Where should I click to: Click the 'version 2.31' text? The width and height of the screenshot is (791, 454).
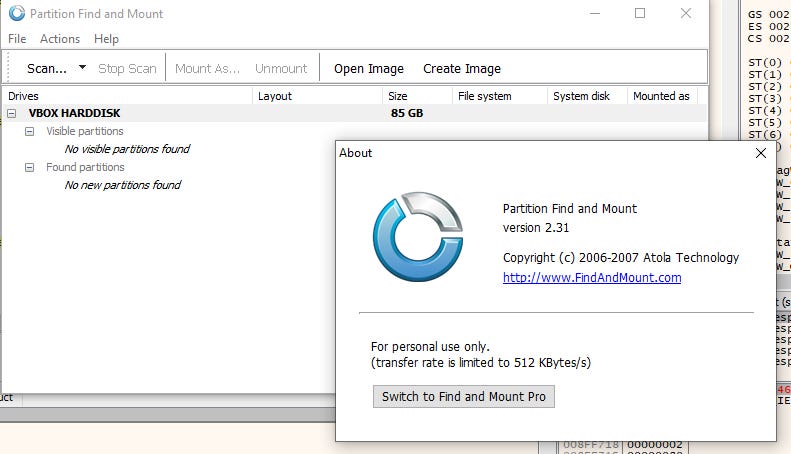[536, 228]
